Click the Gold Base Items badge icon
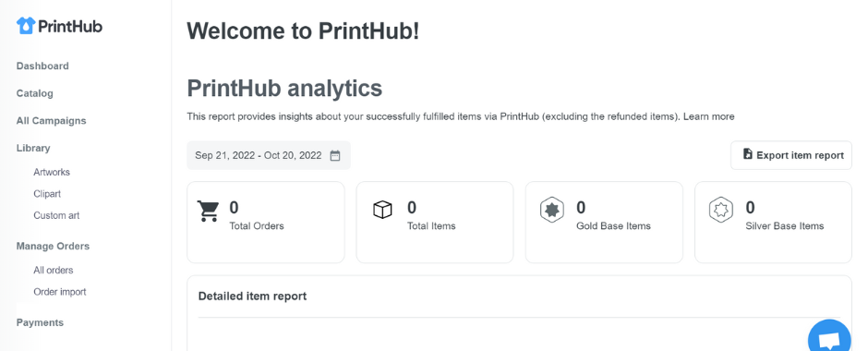This screenshot has width=868, height=351. pyautogui.click(x=552, y=211)
